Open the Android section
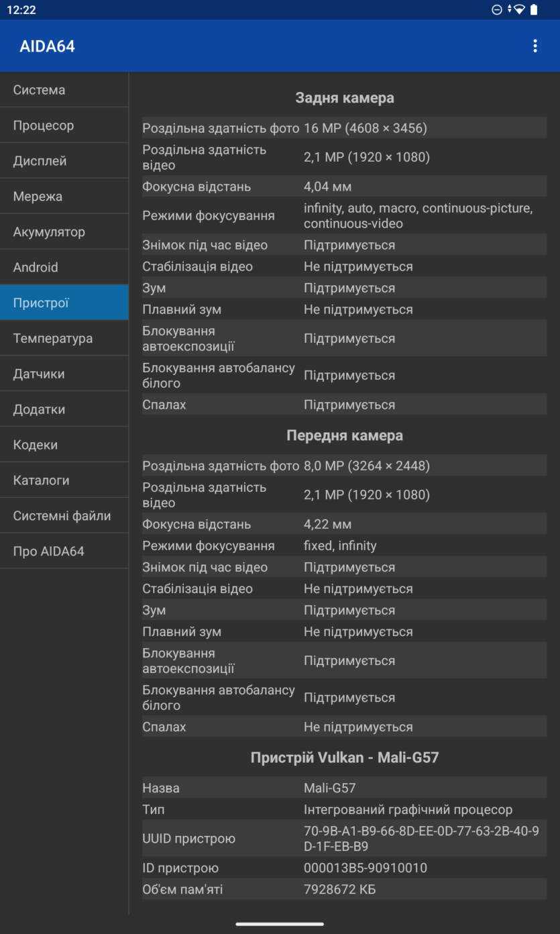 tap(64, 267)
